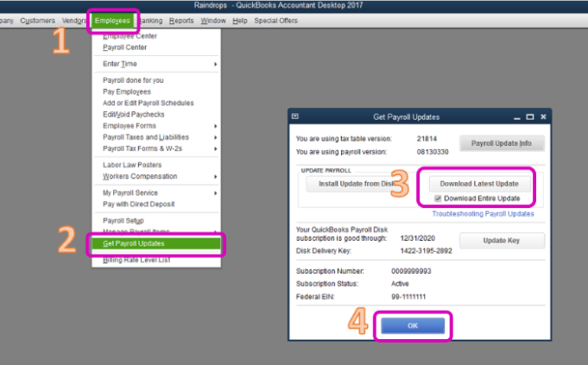Viewport: 588px width, 365px height.
Task: Click the tax table version 21814
Action: (427, 139)
